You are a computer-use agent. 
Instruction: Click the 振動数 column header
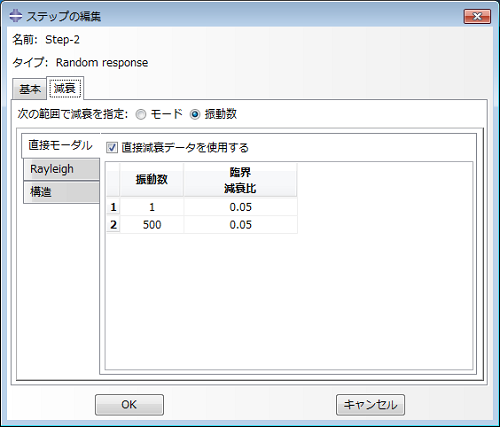click(152, 180)
